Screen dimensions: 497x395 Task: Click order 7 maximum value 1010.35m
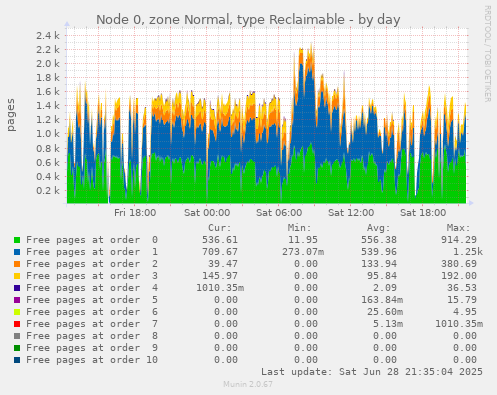(x=459, y=324)
